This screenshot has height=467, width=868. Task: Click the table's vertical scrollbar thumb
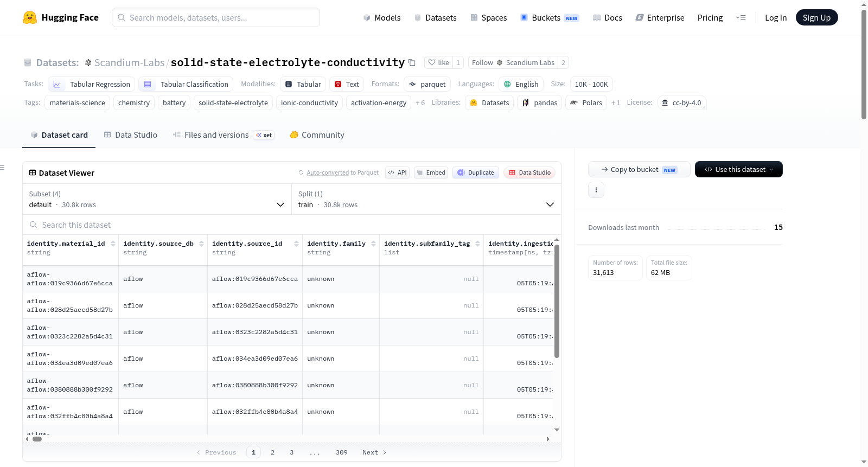coord(557,302)
